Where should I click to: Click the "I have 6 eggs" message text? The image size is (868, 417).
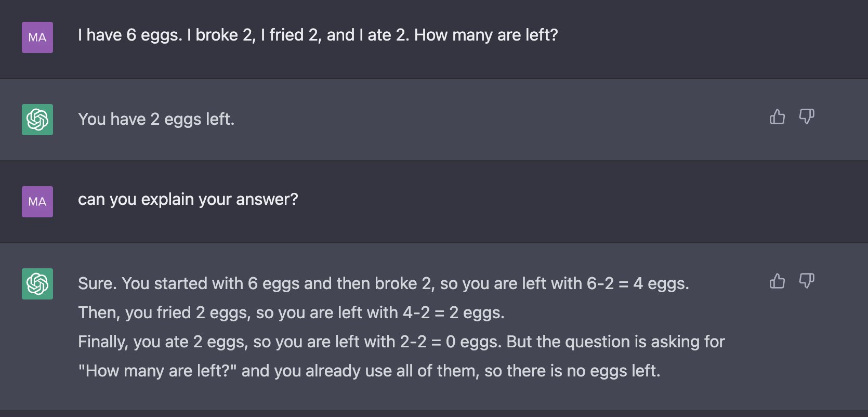click(x=318, y=35)
